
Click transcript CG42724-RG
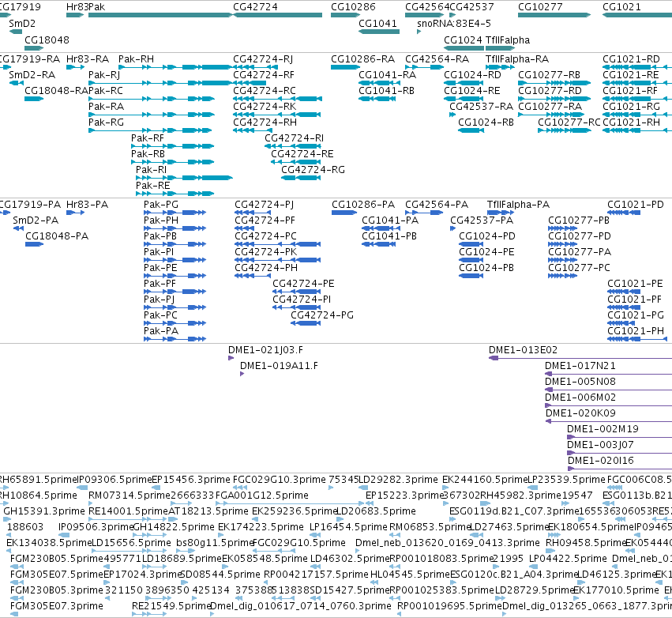(x=313, y=170)
